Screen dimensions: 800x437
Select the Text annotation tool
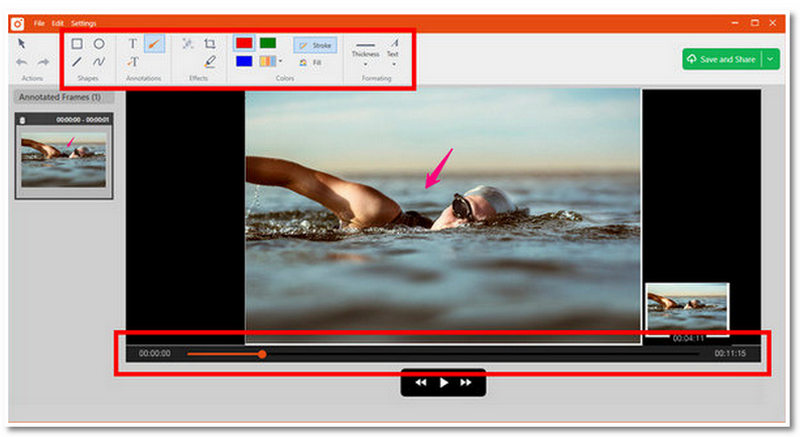tap(133, 44)
